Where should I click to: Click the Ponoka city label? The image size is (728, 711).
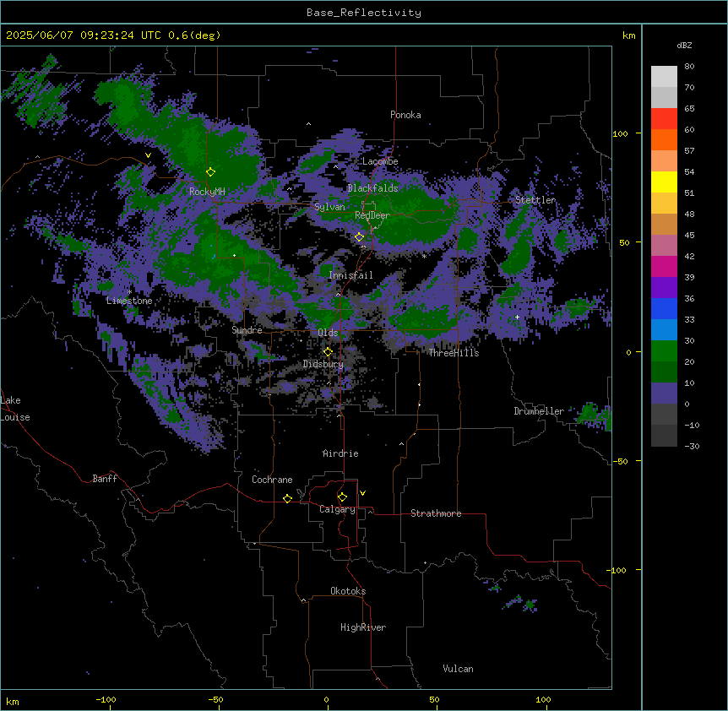pyautogui.click(x=405, y=115)
